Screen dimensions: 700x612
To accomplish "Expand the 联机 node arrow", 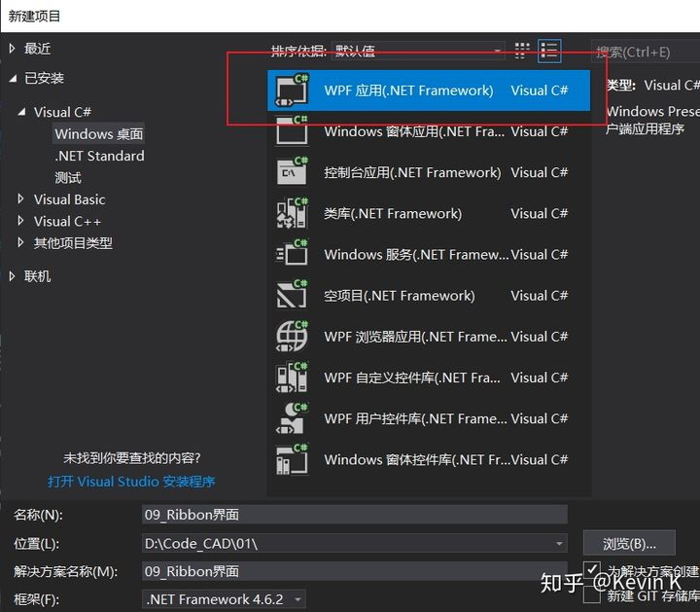I will pos(12,276).
